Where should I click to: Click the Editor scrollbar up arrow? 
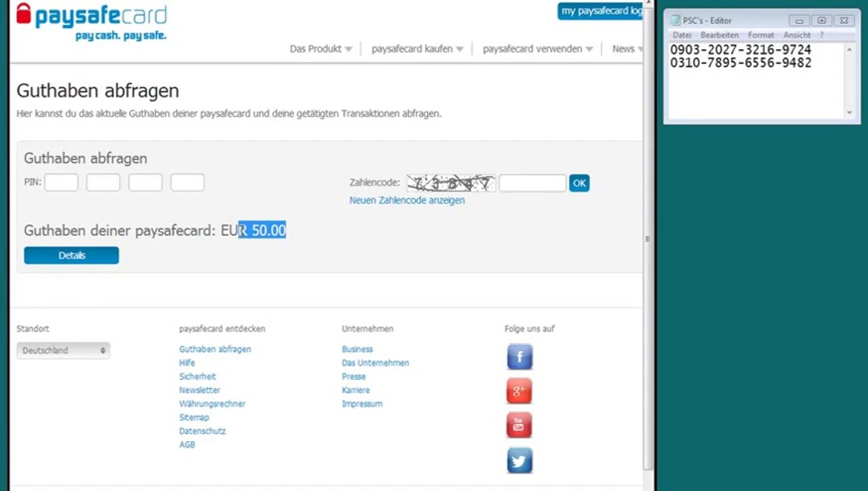[x=850, y=50]
